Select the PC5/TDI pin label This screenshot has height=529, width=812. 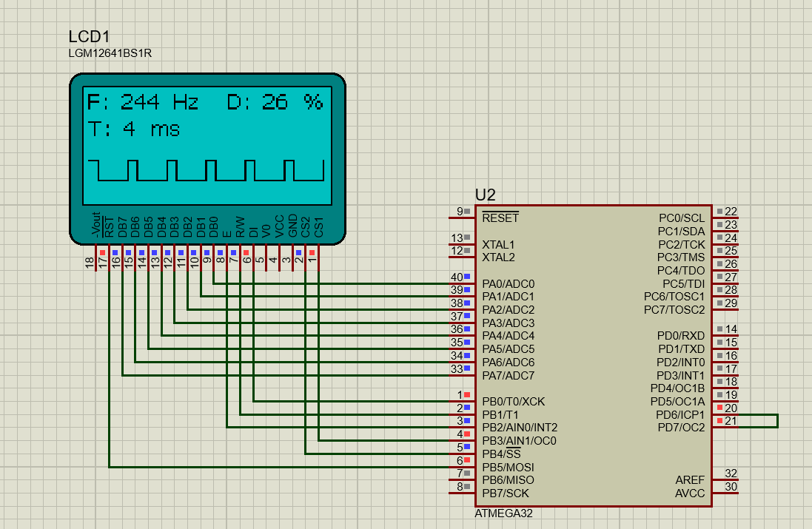(x=683, y=283)
